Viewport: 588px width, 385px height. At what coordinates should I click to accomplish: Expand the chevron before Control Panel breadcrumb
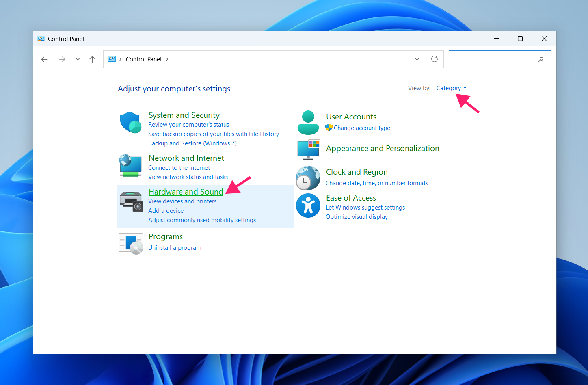pos(121,59)
